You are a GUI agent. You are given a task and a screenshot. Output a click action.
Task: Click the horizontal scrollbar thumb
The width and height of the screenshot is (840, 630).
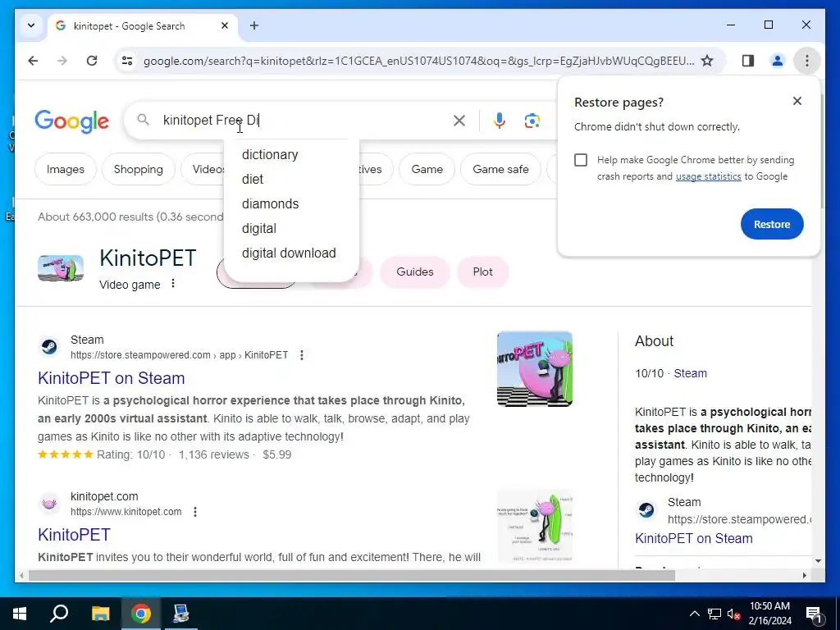tap(351, 576)
